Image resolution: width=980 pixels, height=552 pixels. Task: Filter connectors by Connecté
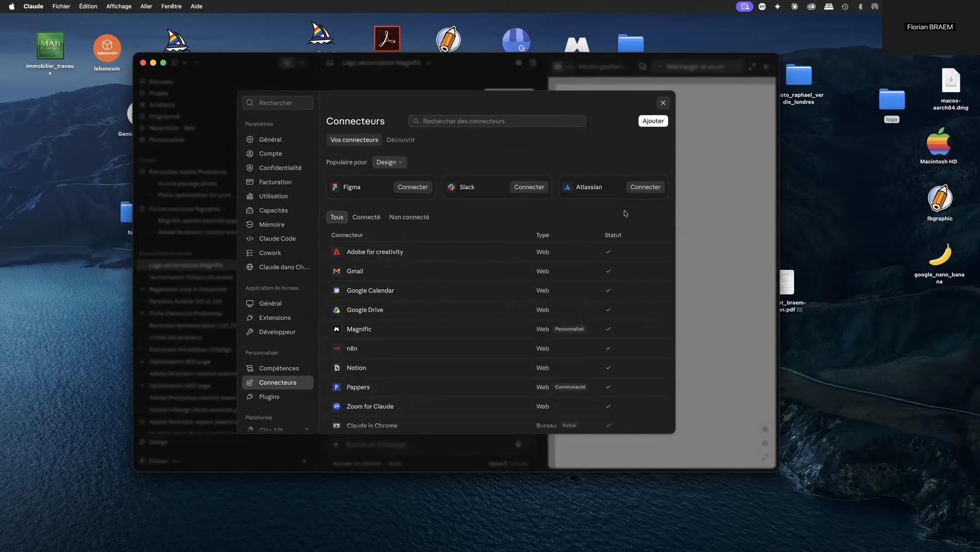[366, 217]
